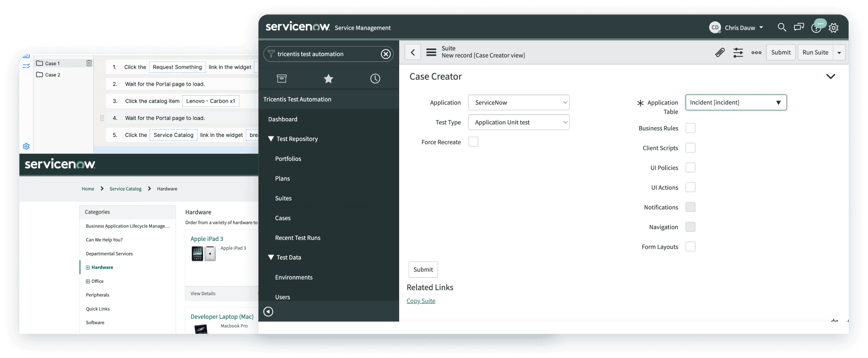The height and width of the screenshot is (358, 868).
Task: Collapse the Test Repository group
Action: click(x=271, y=139)
